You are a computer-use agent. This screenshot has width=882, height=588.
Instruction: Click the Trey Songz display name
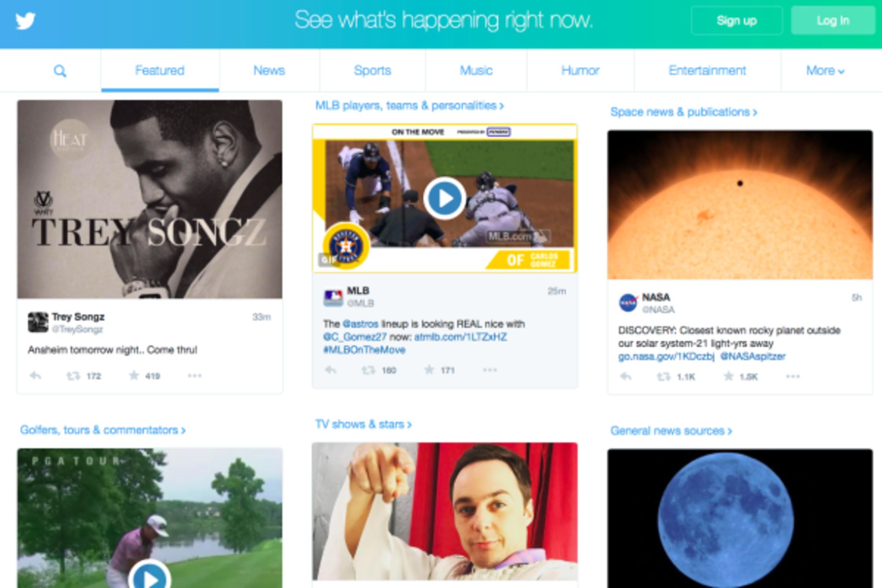(78, 317)
